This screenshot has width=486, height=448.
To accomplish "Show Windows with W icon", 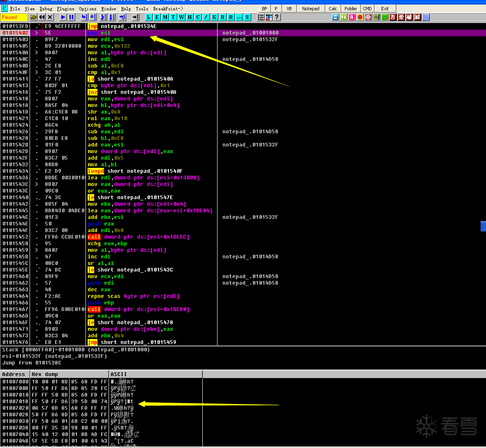I will pos(182,17).
